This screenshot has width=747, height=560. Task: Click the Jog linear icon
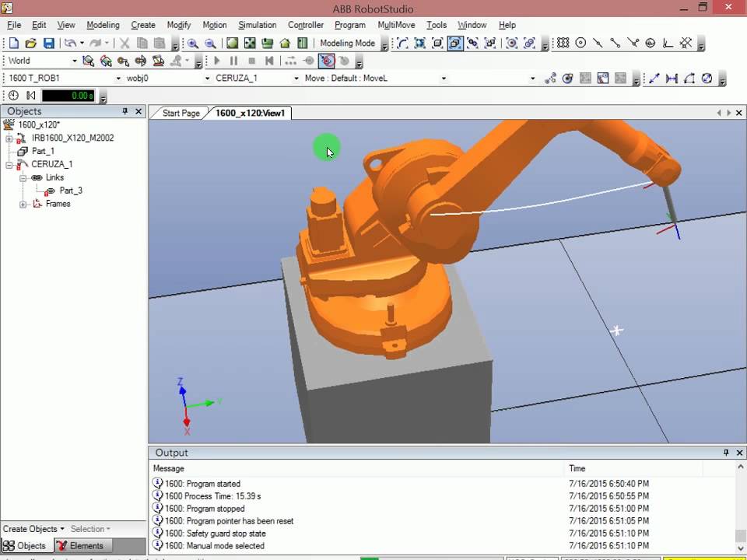141,61
